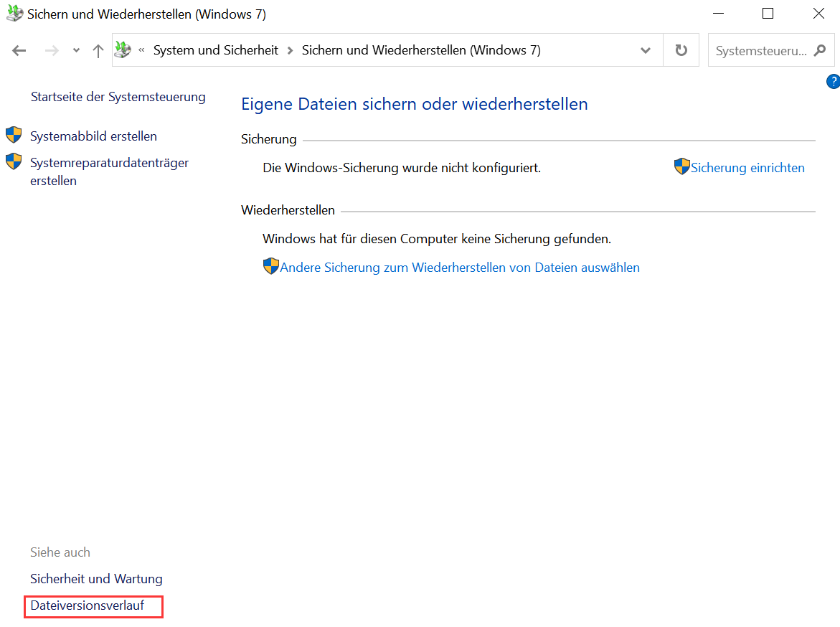Click the shield icon beside 'Systemabbild erstellen'
This screenshot has height=627, width=840.
14,134
